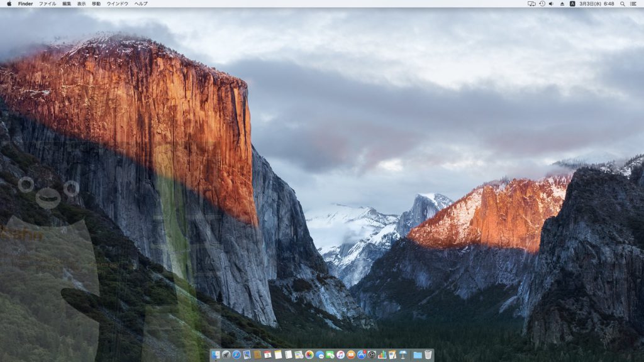Viewport: 644px width, 362px height.
Task: Open Finder from the Dock
Action: [216, 354]
